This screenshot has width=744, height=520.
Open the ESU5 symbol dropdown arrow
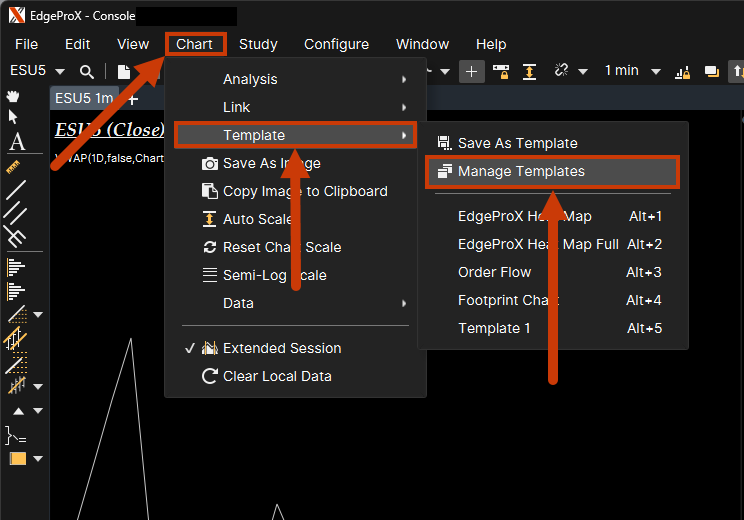click(x=60, y=71)
